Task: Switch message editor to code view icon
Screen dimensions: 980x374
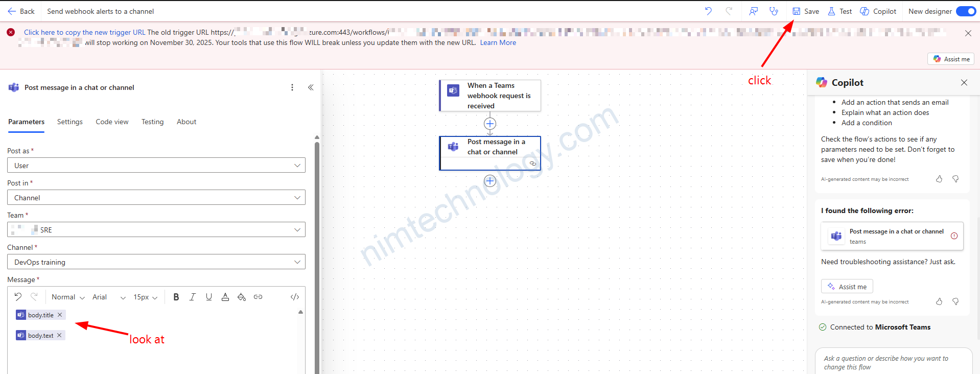Action: (x=295, y=297)
